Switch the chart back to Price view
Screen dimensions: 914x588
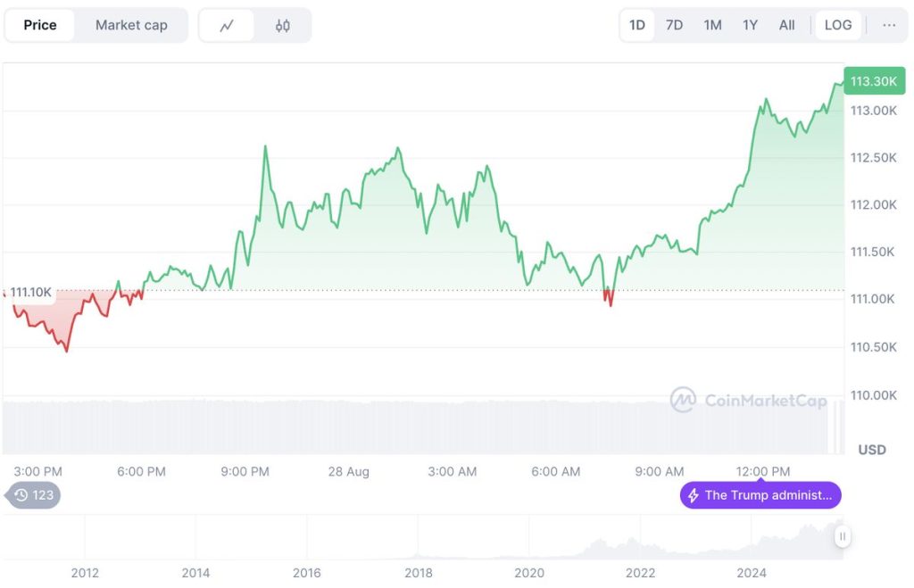pos(39,25)
